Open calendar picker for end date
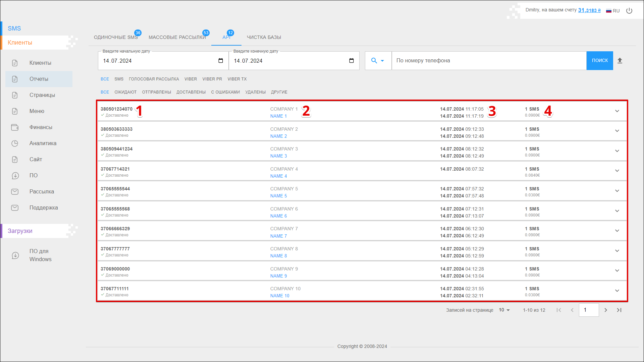644x362 pixels. tap(351, 61)
